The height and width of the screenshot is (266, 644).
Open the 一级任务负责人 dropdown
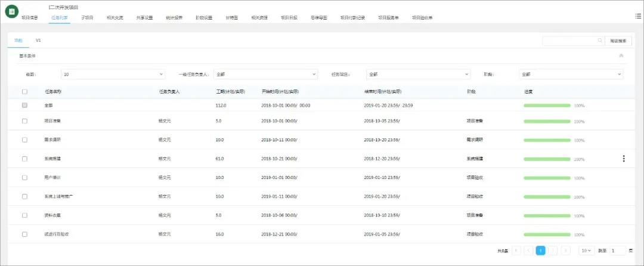point(265,75)
